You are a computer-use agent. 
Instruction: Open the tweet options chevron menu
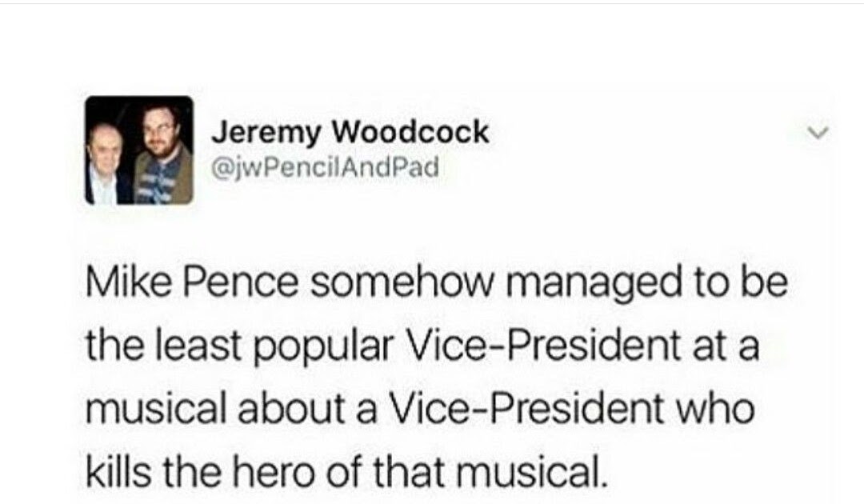click(818, 133)
